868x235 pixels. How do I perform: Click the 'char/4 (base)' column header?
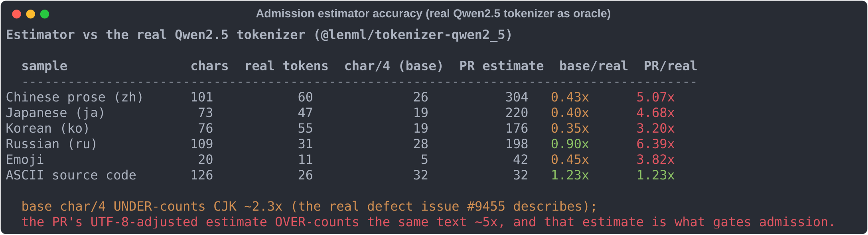[x=394, y=66]
